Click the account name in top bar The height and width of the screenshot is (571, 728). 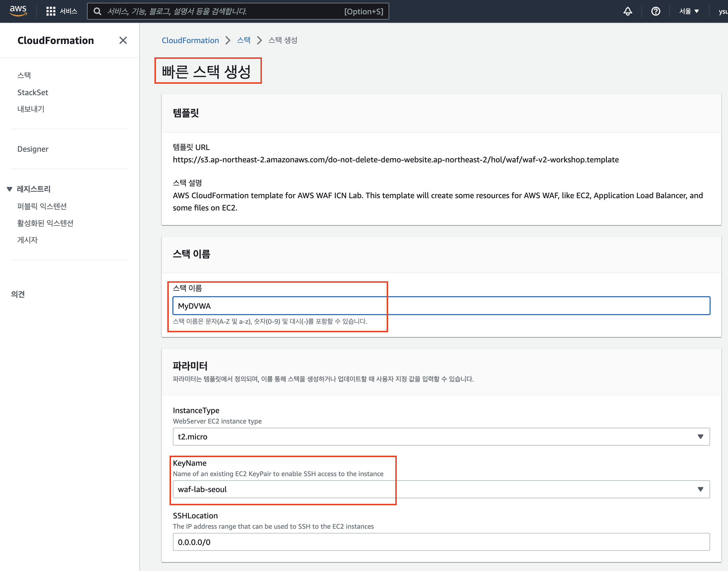tap(723, 11)
